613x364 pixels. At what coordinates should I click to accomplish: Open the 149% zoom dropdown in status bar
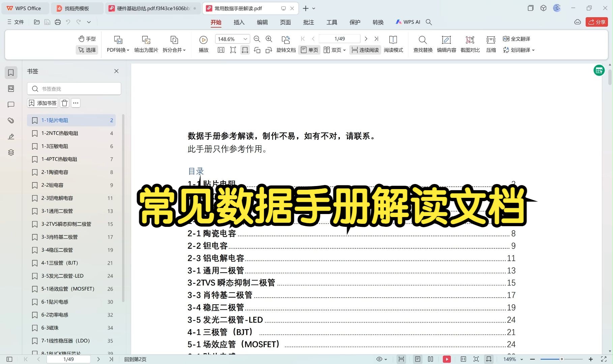(x=522, y=359)
